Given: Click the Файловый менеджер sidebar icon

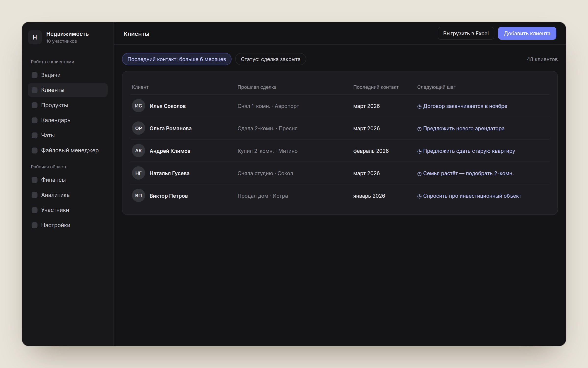Looking at the screenshot, I should 35,150.
